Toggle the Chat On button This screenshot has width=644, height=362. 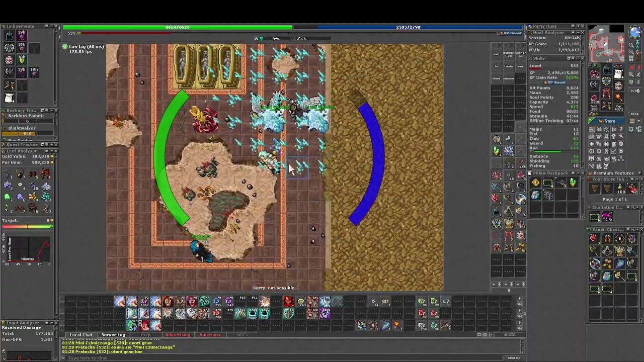point(514,358)
